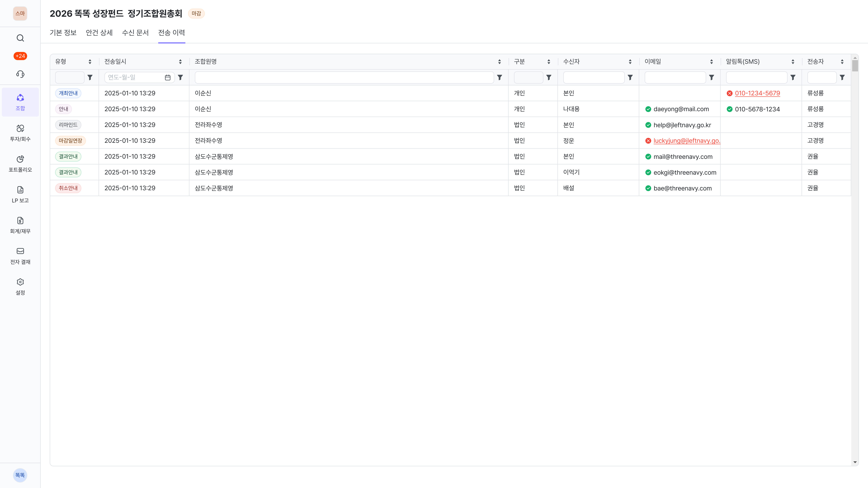Sort table by 유형 column
Image resolution: width=868 pixels, height=488 pixels.
click(90, 62)
